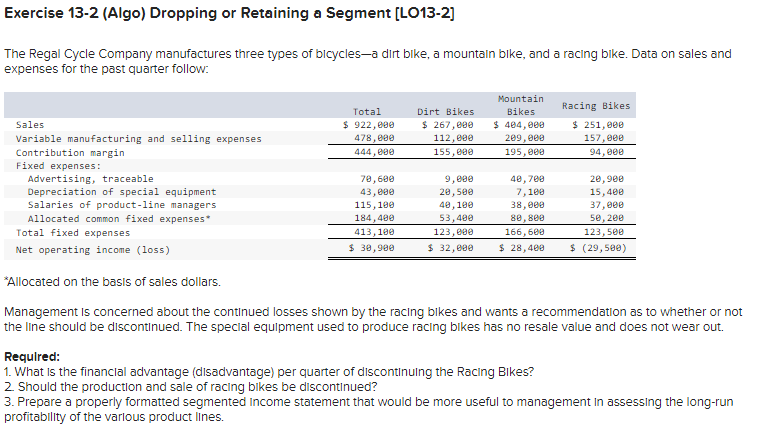Click Mountain Bikes allocated expenses 80,800
Screen dimensions: 769x437
point(528,218)
